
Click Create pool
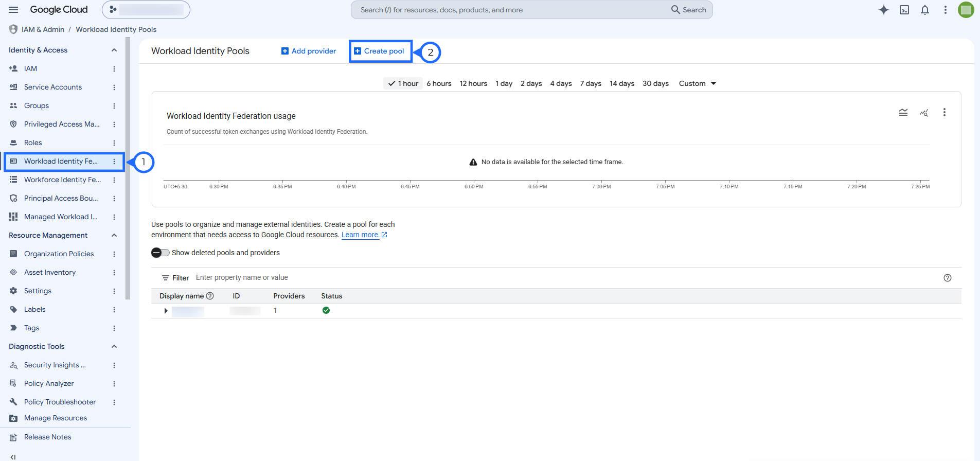tap(380, 51)
